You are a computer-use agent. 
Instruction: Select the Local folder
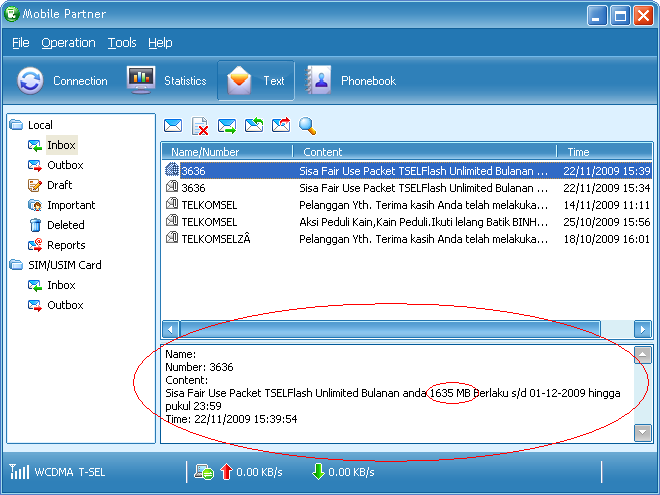40,125
